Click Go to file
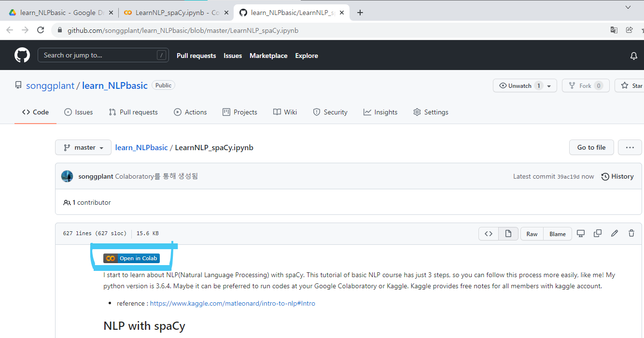 point(591,147)
